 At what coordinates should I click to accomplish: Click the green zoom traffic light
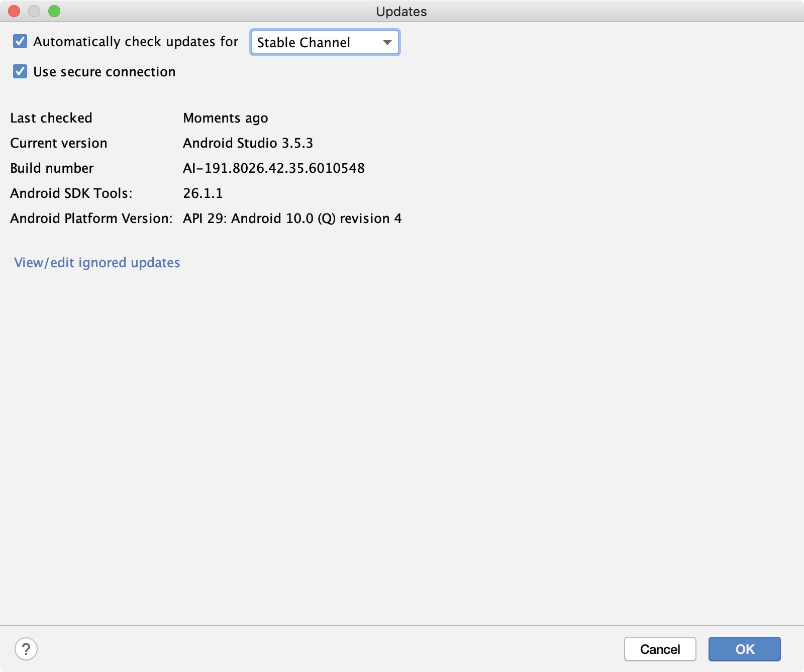pyautogui.click(x=54, y=11)
